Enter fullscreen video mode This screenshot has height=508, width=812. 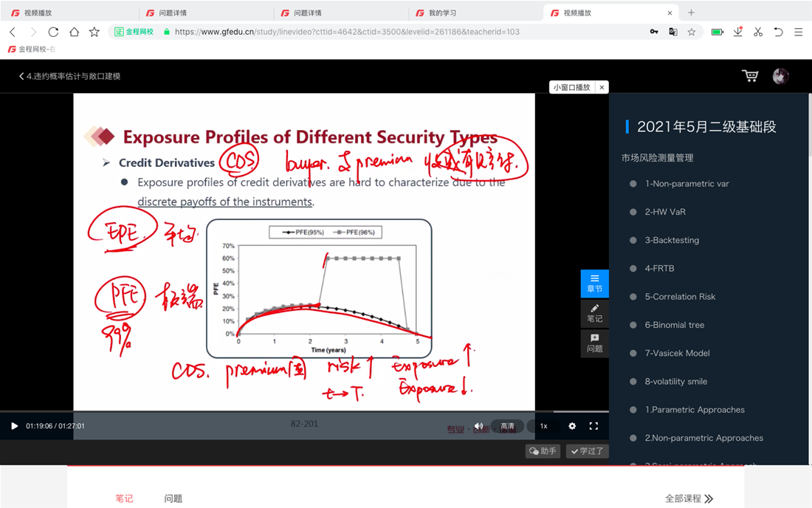593,426
